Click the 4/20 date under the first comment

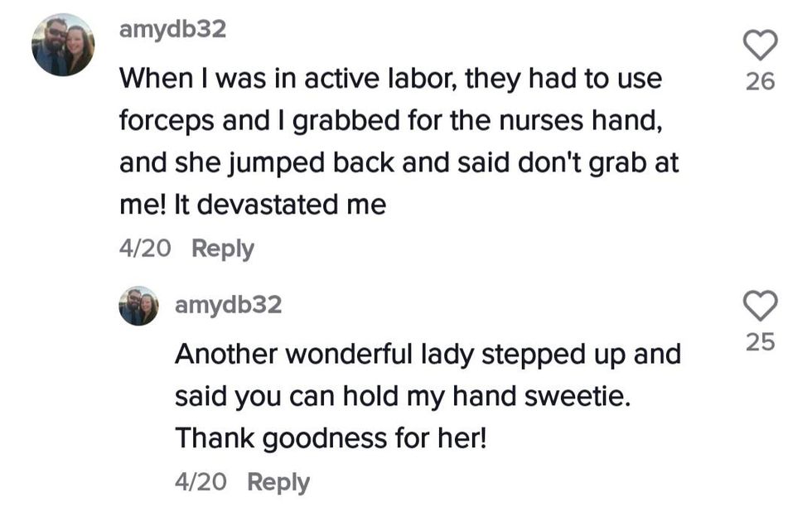point(145,249)
